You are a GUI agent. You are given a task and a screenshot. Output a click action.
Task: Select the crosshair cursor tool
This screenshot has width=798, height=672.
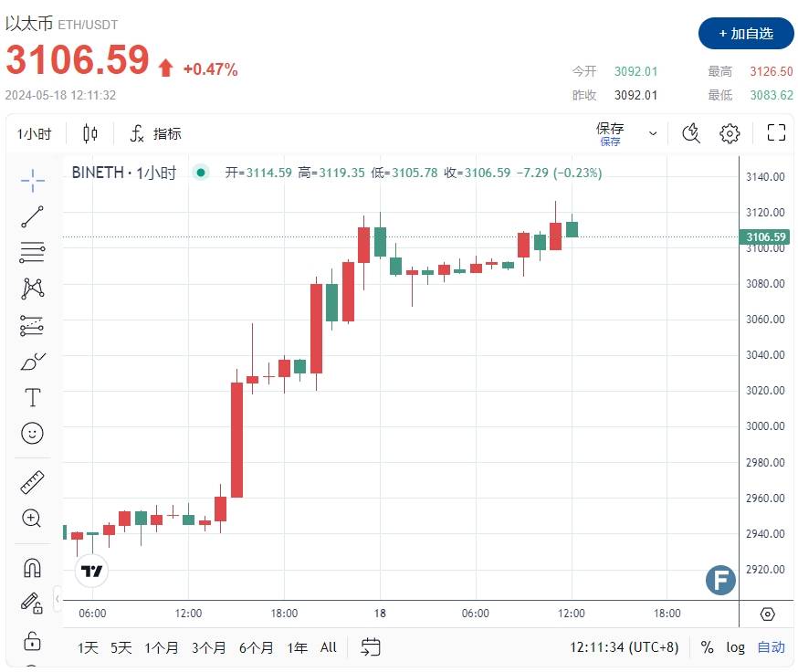(x=32, y=180)
